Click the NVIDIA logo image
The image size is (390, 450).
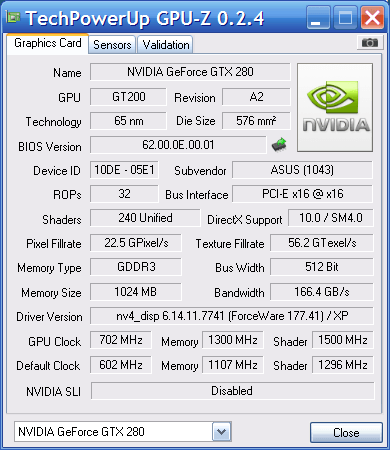(x=335, y=107)
